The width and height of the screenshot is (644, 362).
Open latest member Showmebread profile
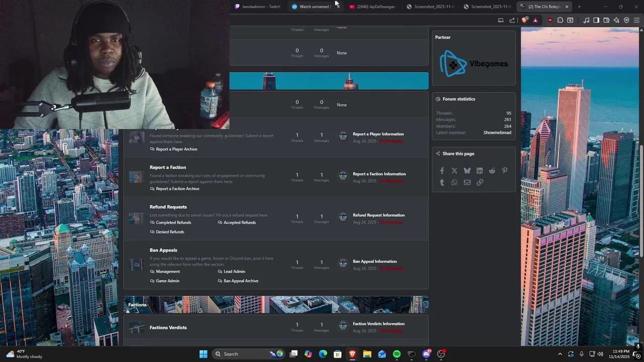497,133
